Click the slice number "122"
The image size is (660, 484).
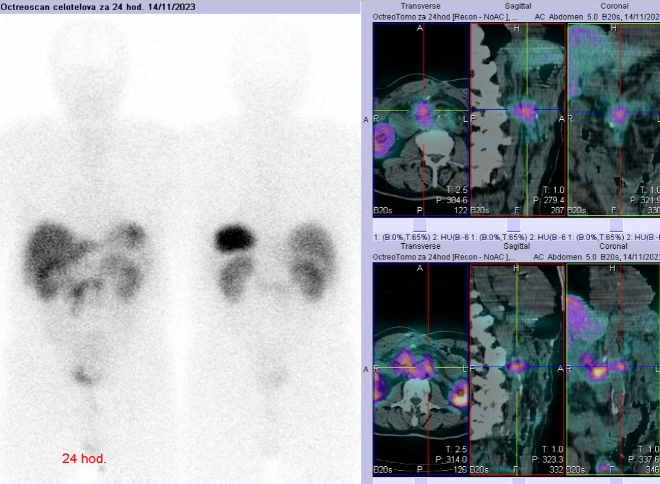point(461,210)
